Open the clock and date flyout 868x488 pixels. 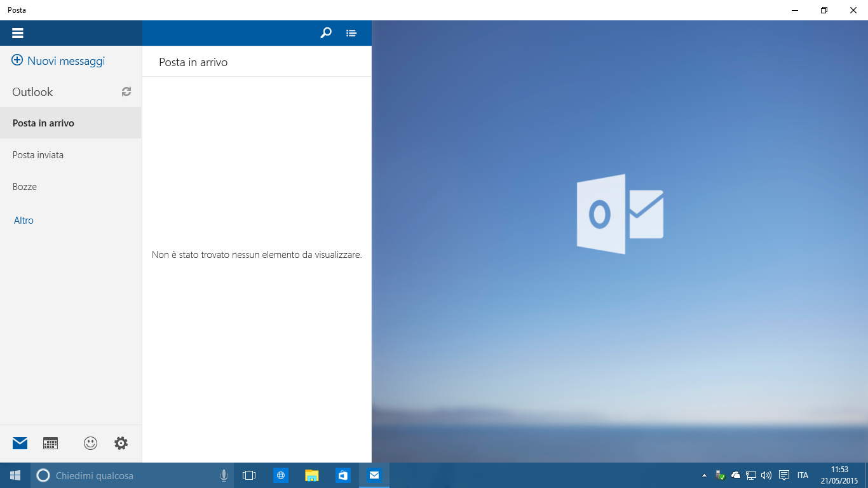click(839, 475)
